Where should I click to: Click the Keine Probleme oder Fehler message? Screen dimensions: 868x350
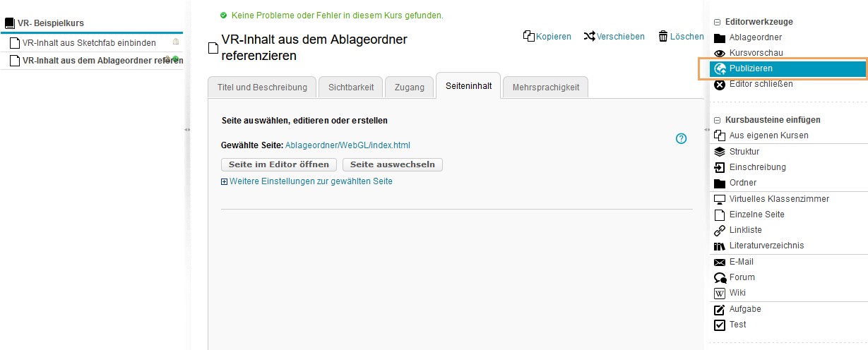click(x=338, y=15)
